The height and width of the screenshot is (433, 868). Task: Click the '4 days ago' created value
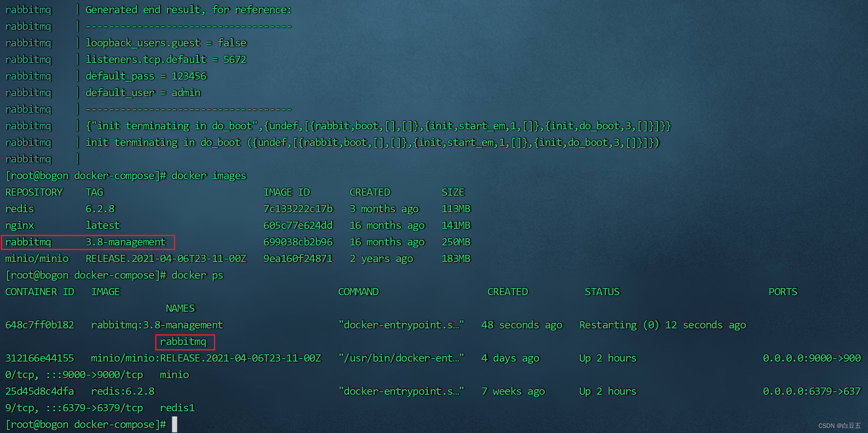click(x=510, y=358)
